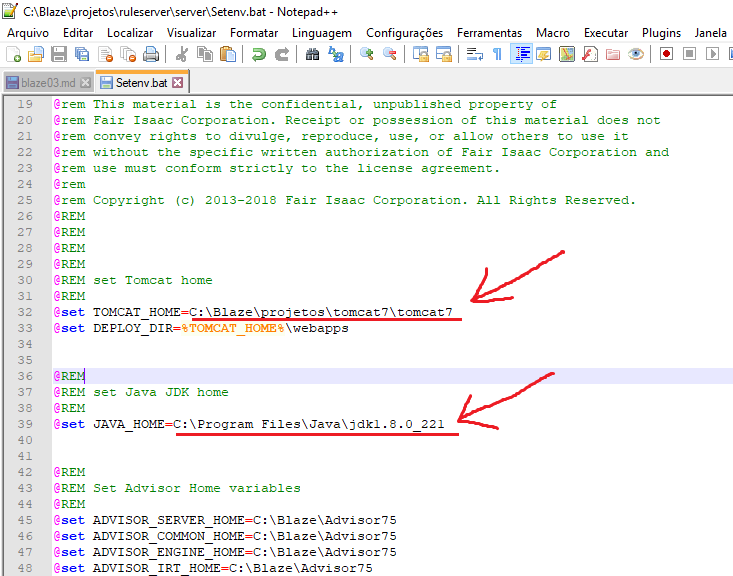
Task: Paste from clipboard with the Paste icon
Action: [x=228, y=54]
